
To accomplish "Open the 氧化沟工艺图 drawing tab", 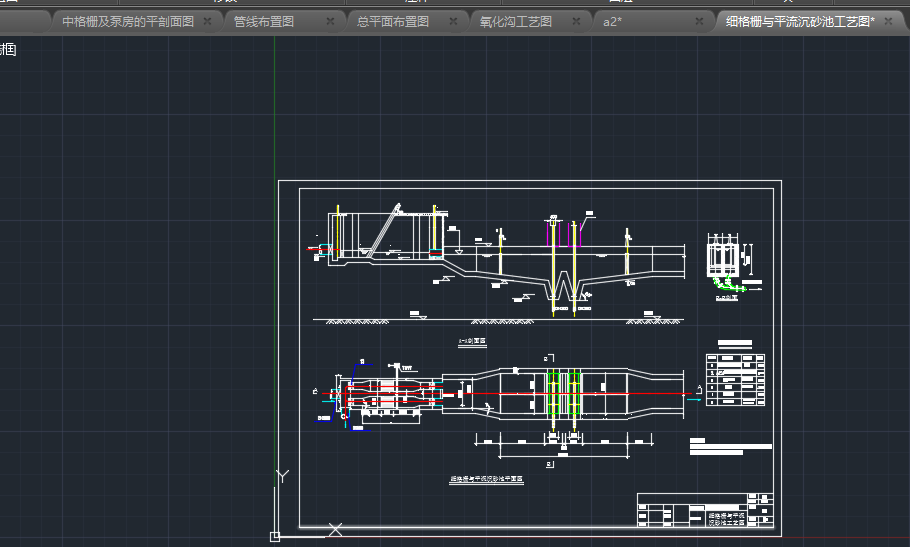I will point(515,21).
